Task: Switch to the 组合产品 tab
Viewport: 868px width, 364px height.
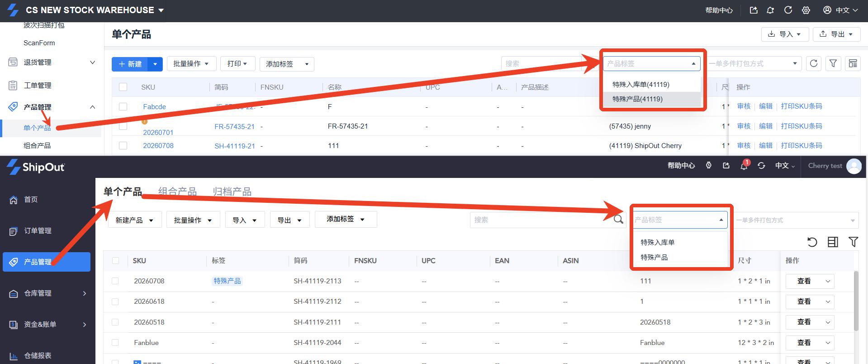Action: tap(177, 192)
